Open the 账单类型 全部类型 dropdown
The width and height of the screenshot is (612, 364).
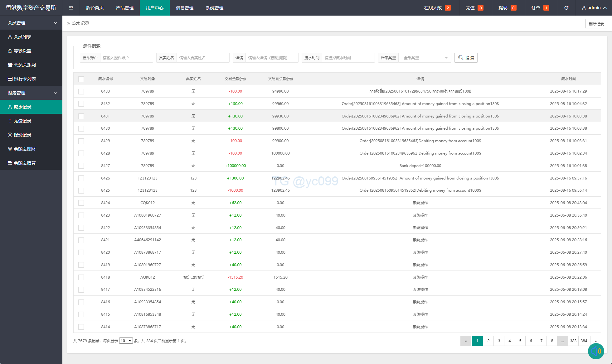point(425,58)
